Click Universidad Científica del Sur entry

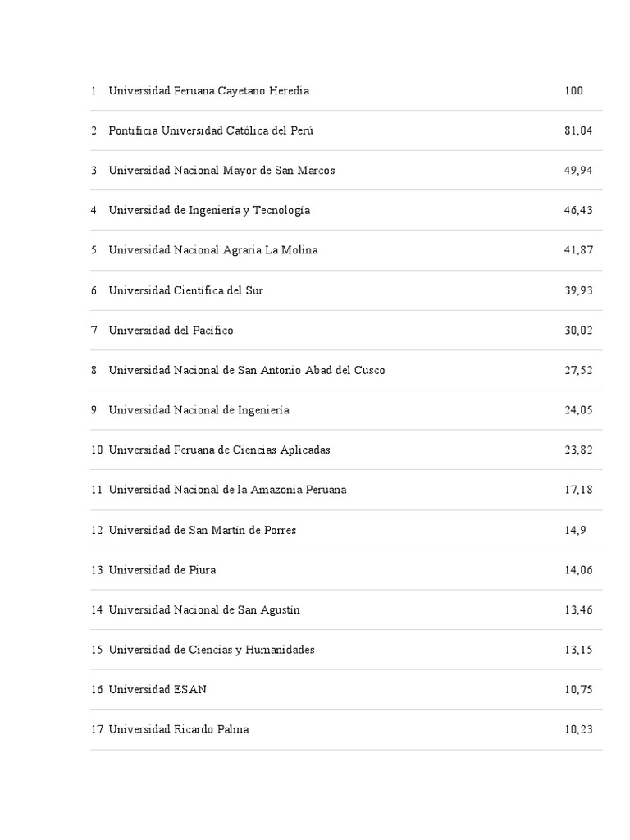click(185, 290)
